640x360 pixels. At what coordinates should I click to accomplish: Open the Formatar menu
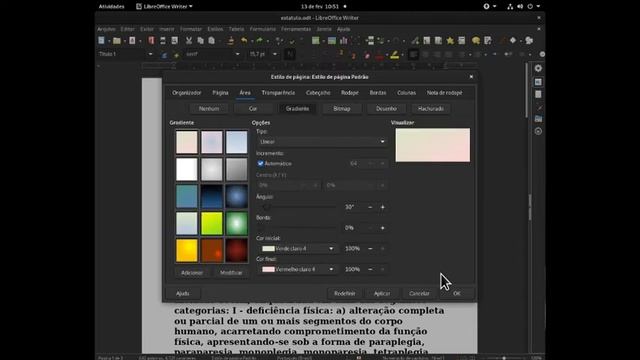[x=191, y=29]
